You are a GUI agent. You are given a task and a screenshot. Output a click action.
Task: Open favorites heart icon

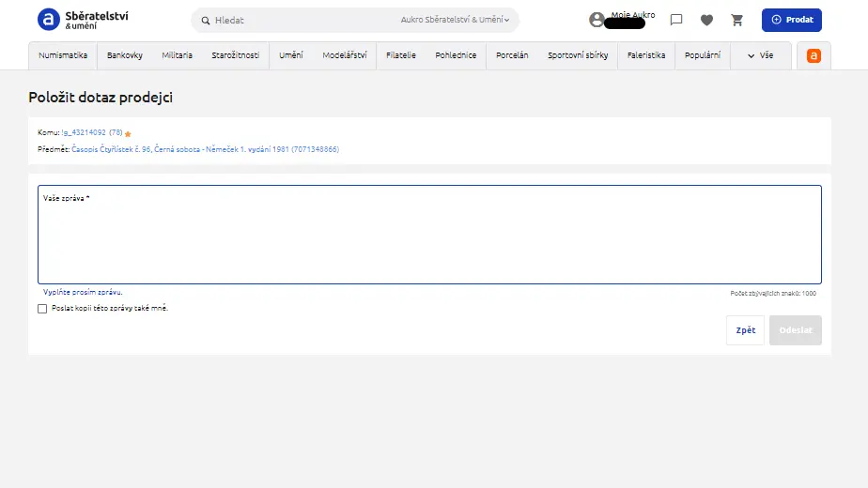click(706, 21)
